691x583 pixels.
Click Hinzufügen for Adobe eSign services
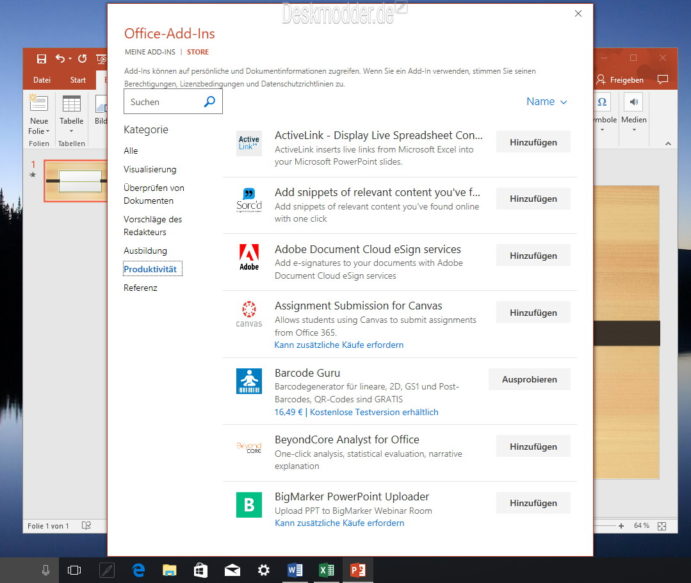click(533, 256)
